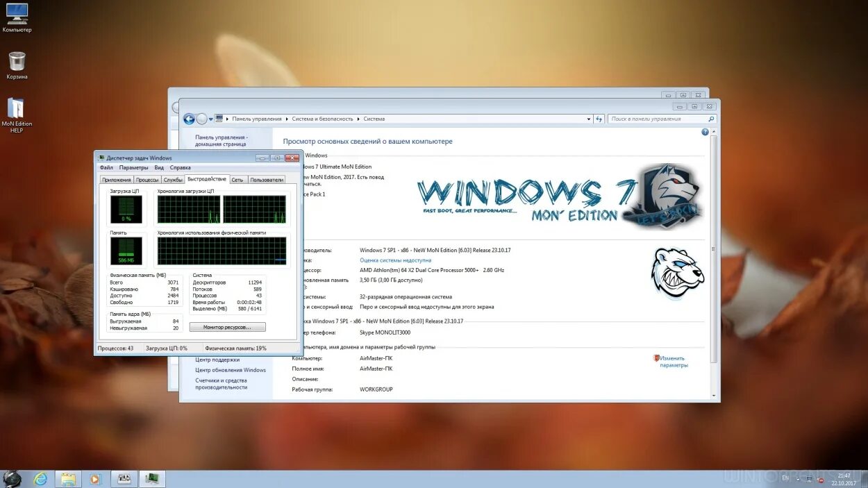Click the Task Manager title bar icon
The width and height of the screenshot is (868, 488).
(x=102, y=158)
